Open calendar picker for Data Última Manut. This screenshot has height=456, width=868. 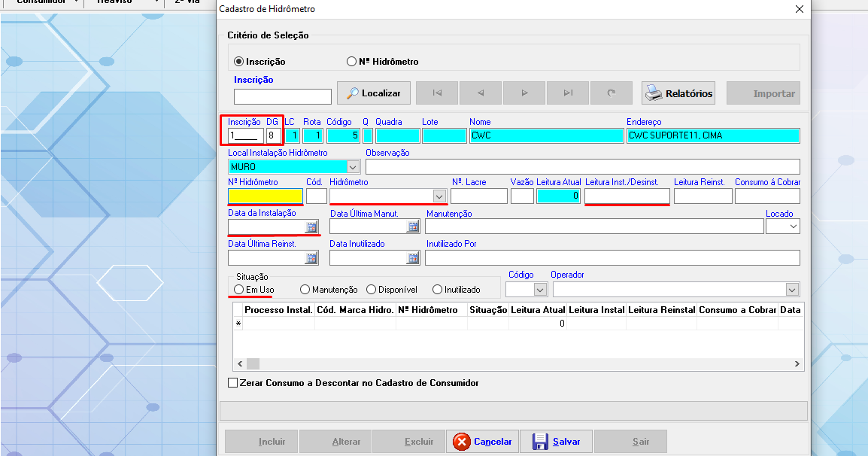(413, 227)
